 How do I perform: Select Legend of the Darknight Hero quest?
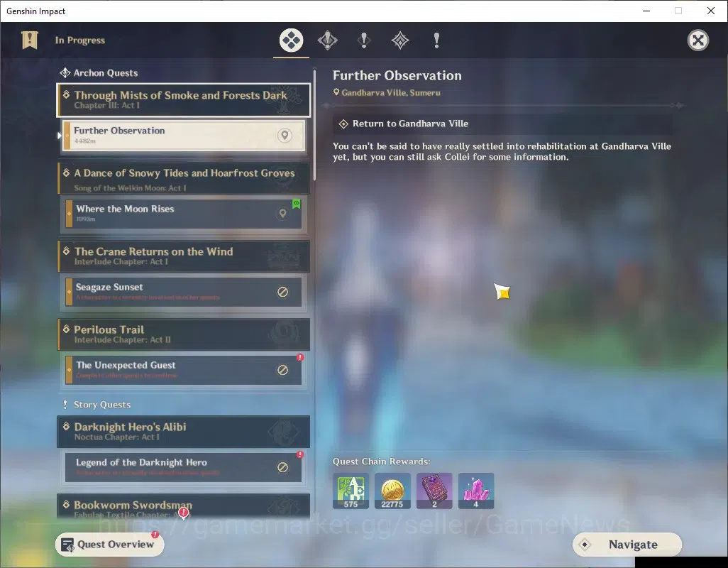pos(183,467)
